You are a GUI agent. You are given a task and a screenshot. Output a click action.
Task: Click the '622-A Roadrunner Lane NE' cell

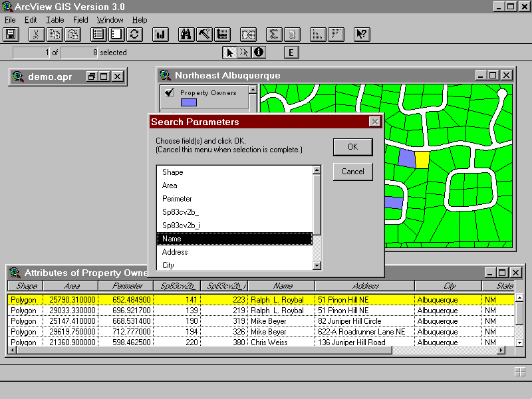(365, 332)
